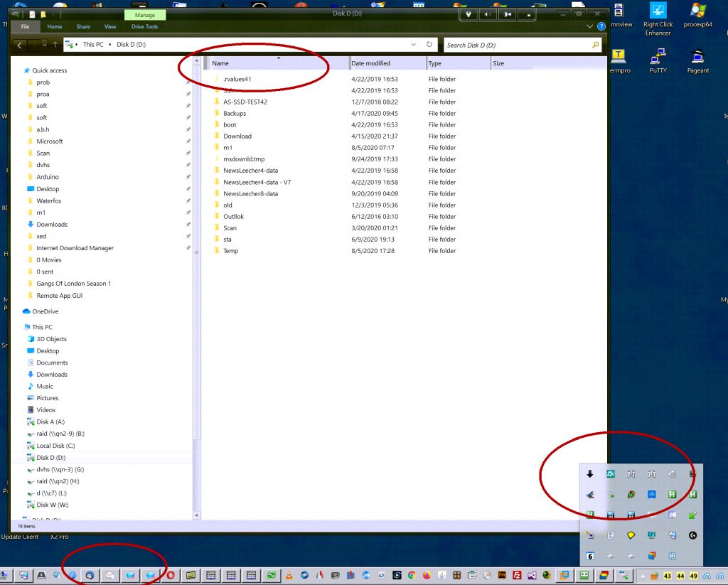The width and height of the screenshot is (728, 585).
Task: Switch to the Home ribbon tab
Action: [x=55, y=26]
